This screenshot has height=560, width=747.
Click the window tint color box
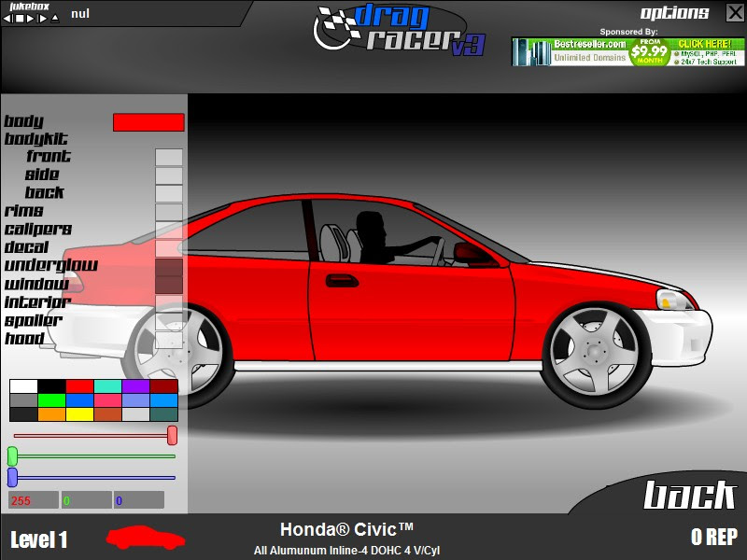pos(169,285)
